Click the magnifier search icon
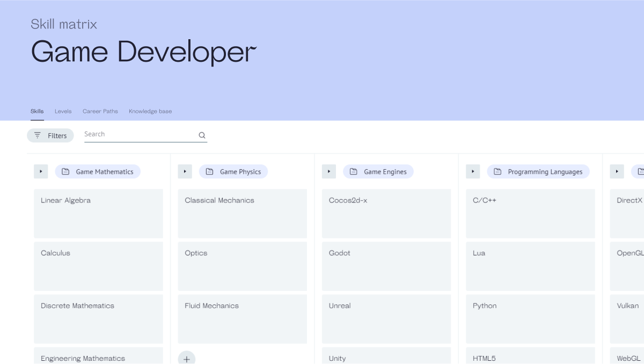This screenshot has width=644, height=364. [202, 135]
